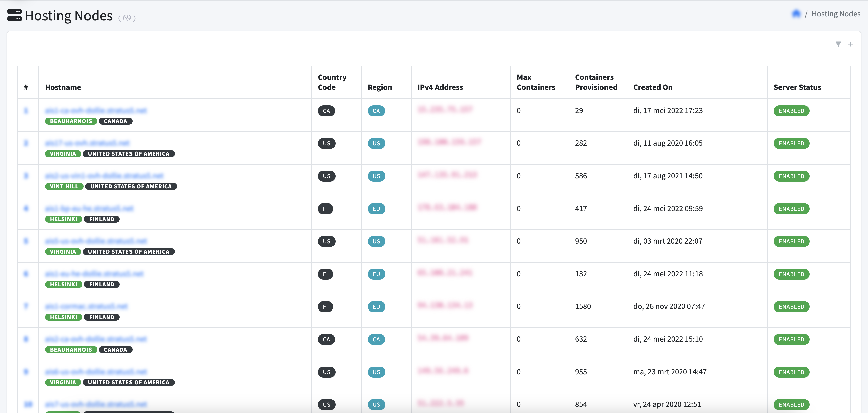Viewport: 868px width, 413px height.
Task: Open the hostname link on row 3
Action: tap(104, 175)
